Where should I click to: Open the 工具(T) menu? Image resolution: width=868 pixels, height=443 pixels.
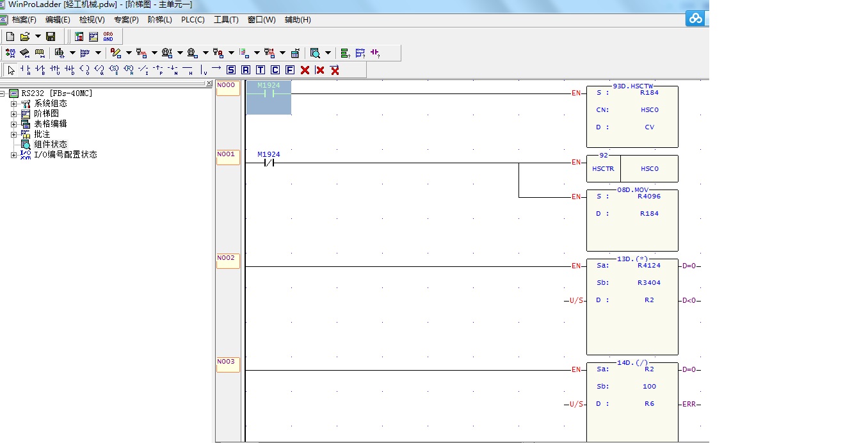pyautogui.click(x=225, y=20)
